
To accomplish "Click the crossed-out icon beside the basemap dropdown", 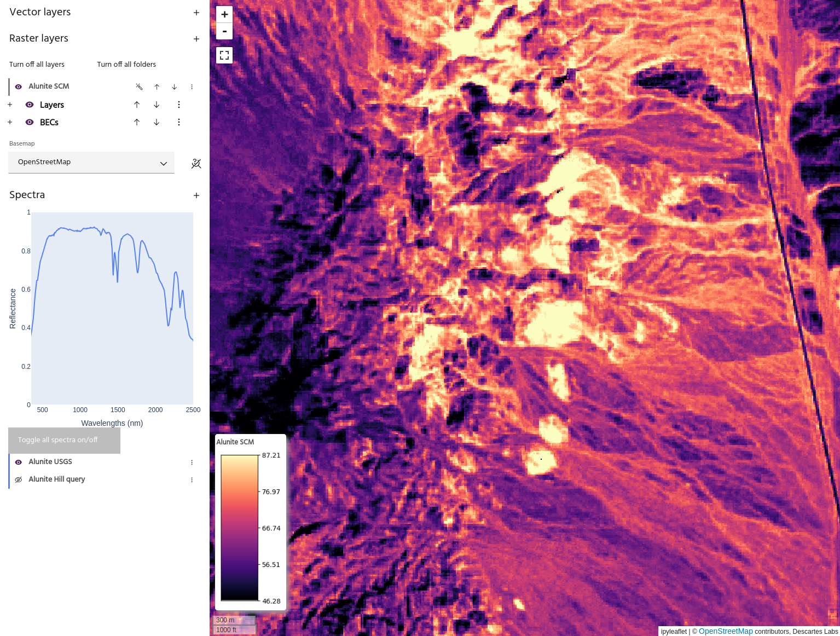I will 196,163.
